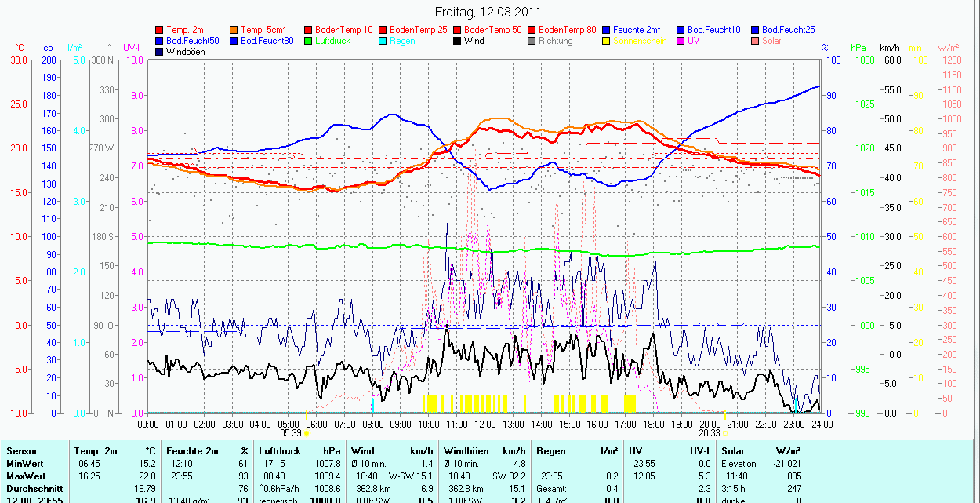Click the Luftdruck legend label

[332, 41]
